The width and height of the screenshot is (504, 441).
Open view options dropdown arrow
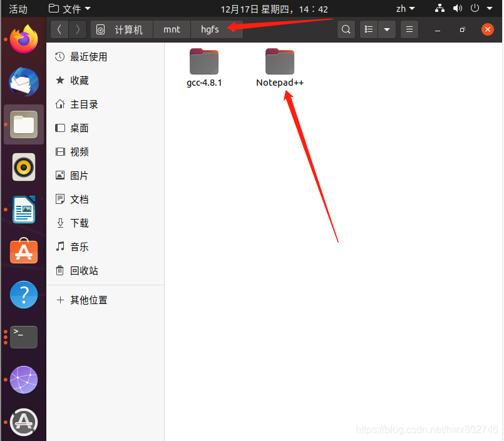click(387, 29)
